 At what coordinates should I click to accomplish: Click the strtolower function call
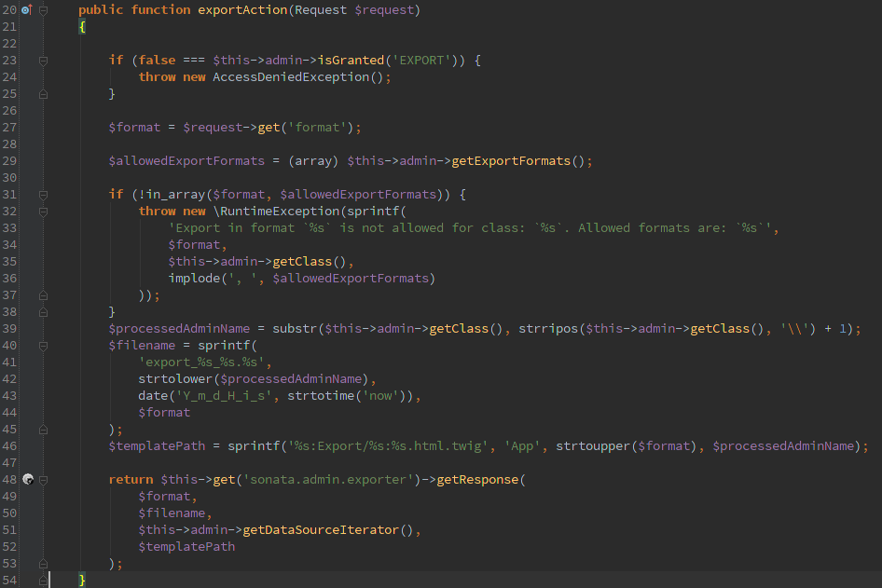tap(175, 379)
